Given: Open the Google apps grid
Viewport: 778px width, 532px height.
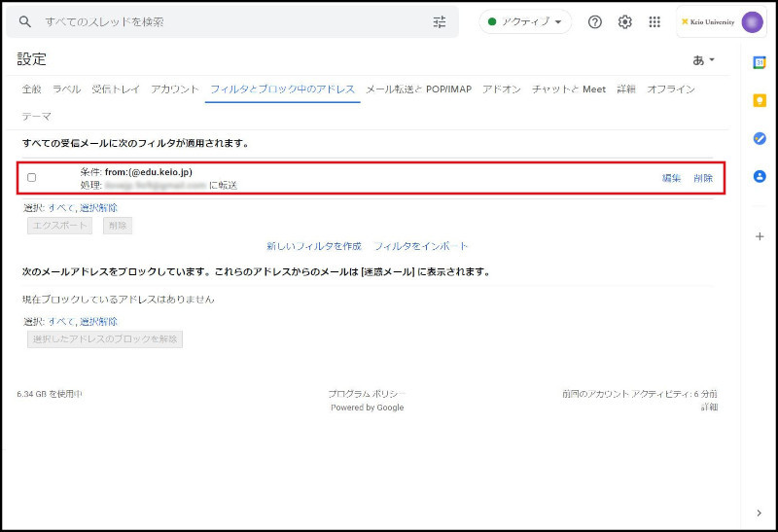Looking at the screenshot, I should tap(654, 21).
